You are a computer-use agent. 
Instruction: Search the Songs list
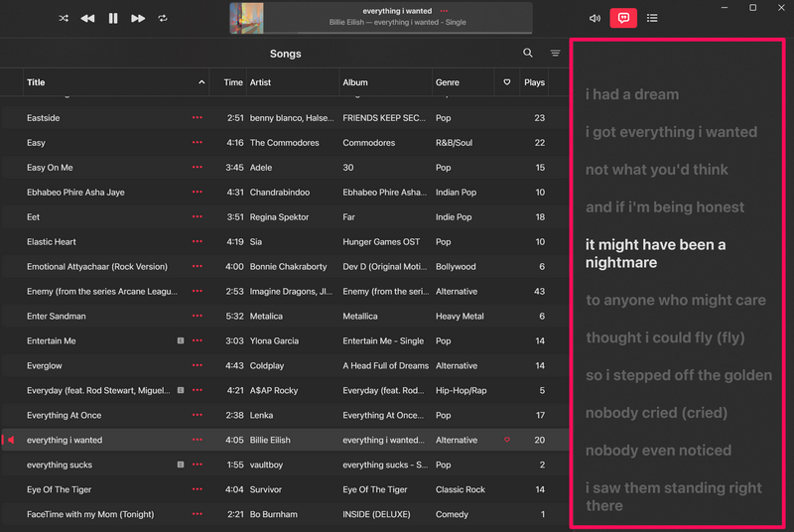(528, 54)
